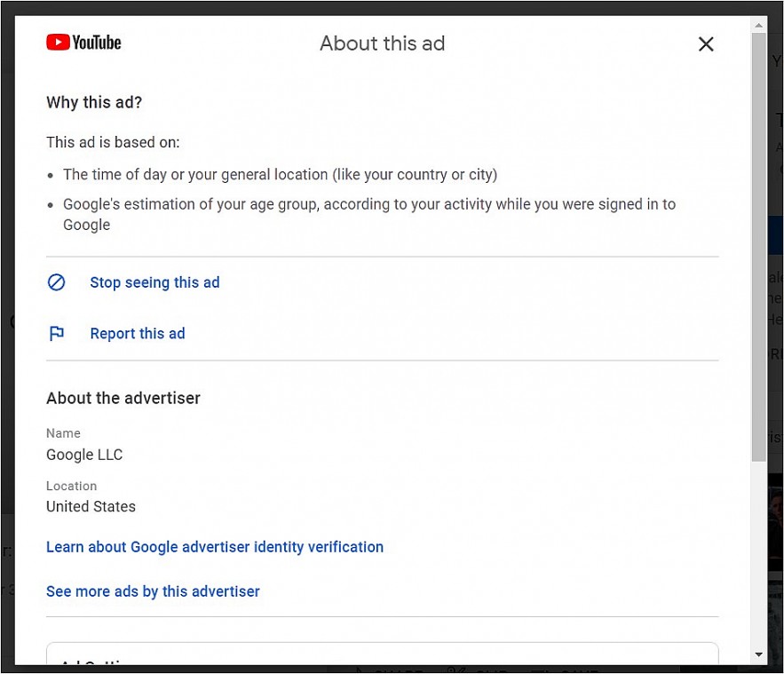
Task: Click the advertiser name Google LLC
Action: (84, 455)
